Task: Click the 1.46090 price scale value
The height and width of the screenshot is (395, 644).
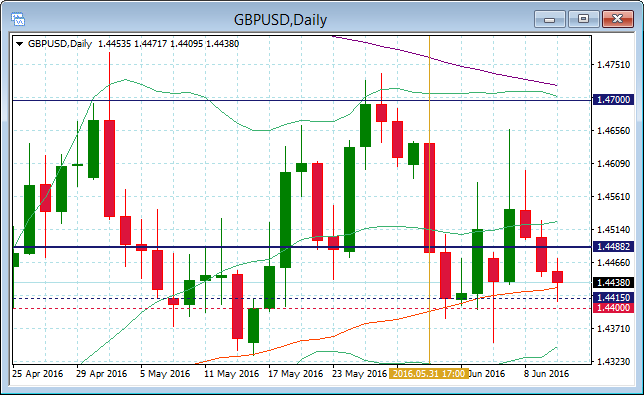Action: point(613,163)
